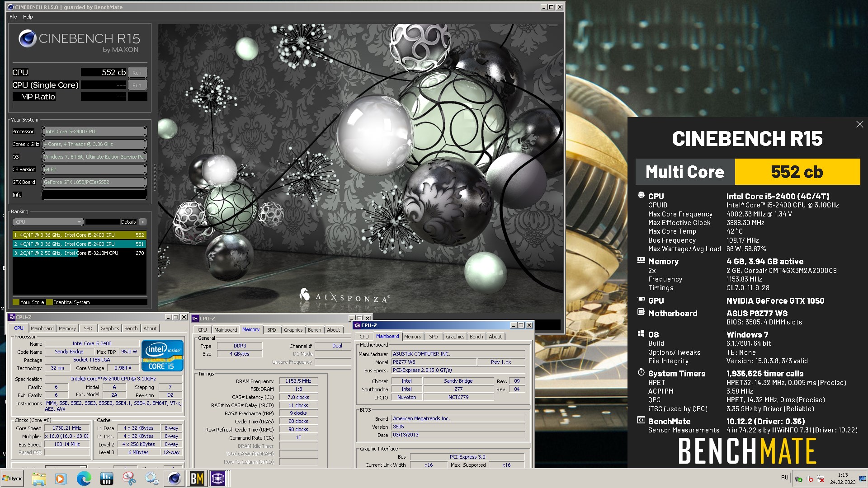Run the CPU multi-core benchmark
Viewport: 868px width, 488px height.
coord(137,72)
